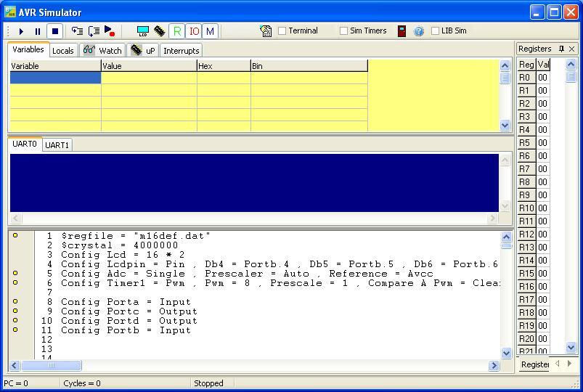
Task: Click the Reg column header
Action: pyautogui.click(x=526, y=65)
